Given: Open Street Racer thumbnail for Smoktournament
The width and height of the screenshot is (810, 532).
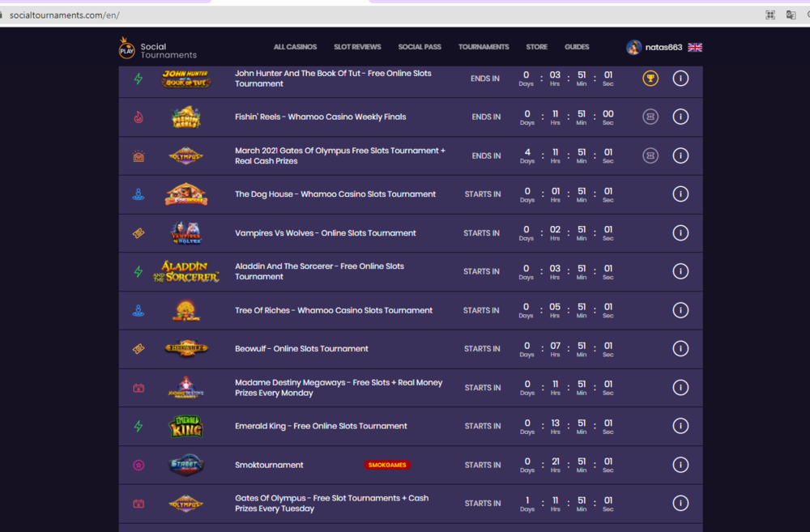Looking at the screenshot, I should (x=186, y=465).
